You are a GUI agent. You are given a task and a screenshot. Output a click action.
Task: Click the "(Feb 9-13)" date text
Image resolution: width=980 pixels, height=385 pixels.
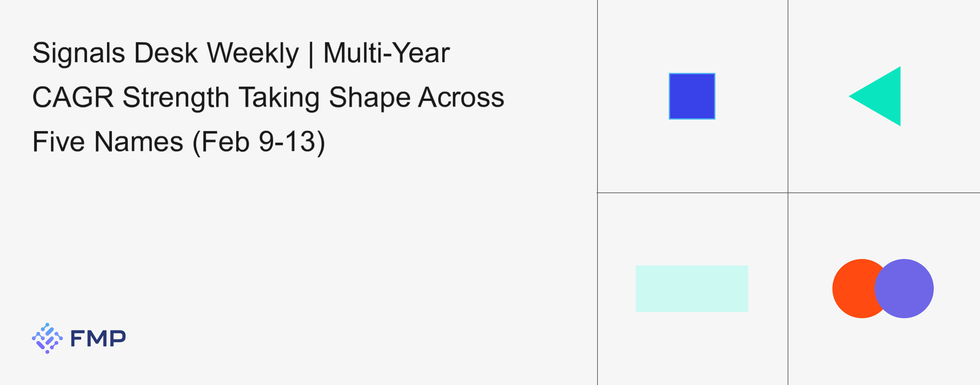(259, 142)
